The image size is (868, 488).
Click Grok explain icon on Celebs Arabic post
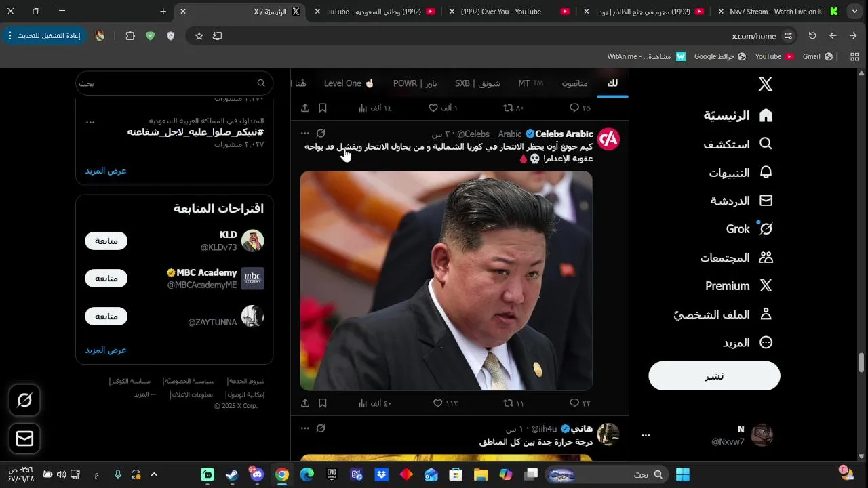(321, 134)
